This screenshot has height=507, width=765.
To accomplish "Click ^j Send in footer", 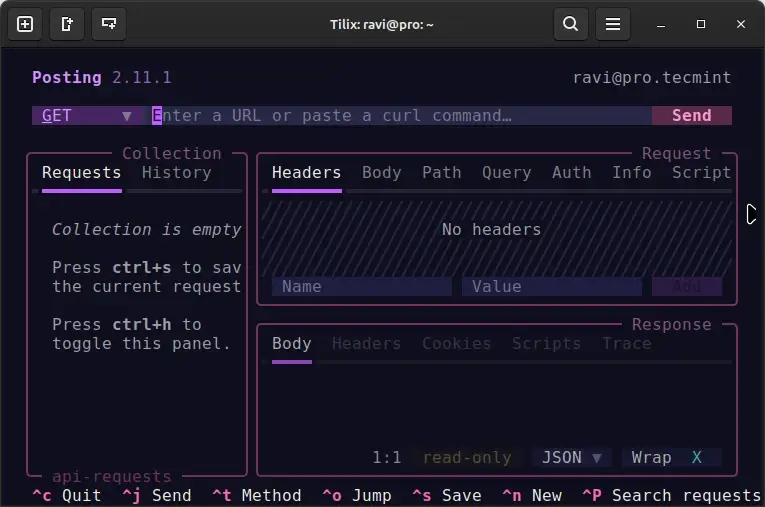I will click(157, 496).
